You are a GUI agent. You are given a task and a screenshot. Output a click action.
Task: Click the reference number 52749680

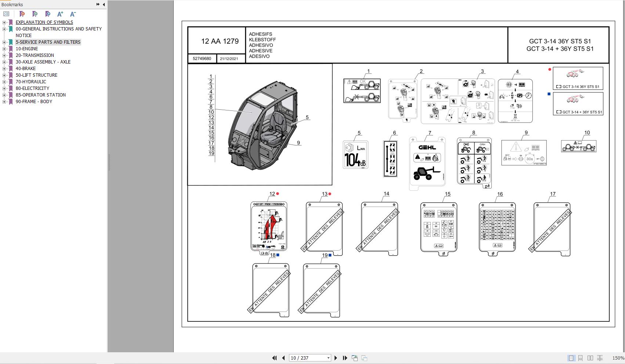click(202, 59)
